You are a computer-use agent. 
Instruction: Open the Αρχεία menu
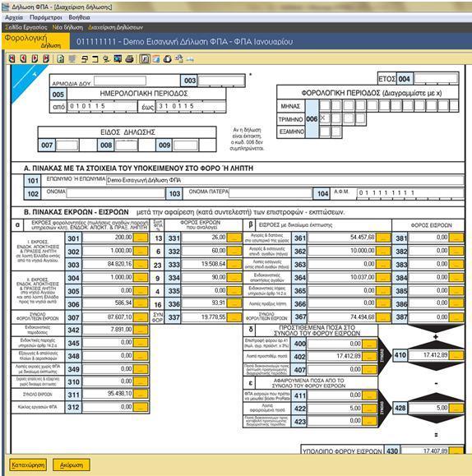[x=14, y=17]
